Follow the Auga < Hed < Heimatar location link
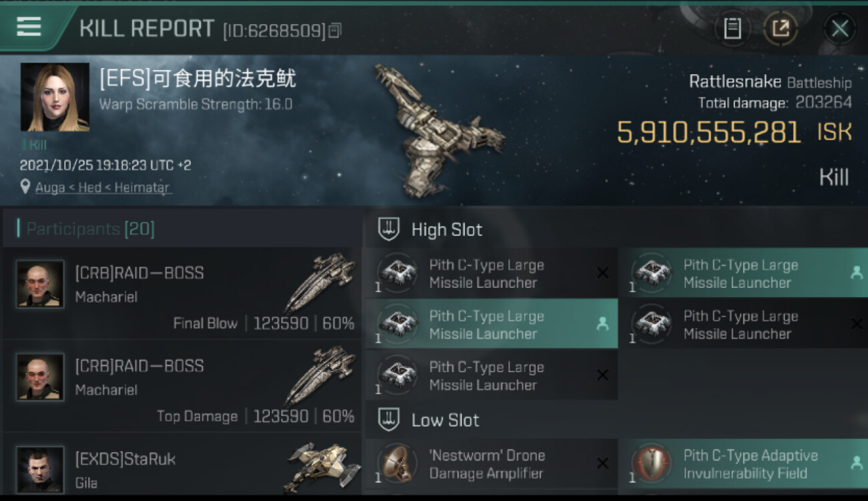 tap(103, 188)
